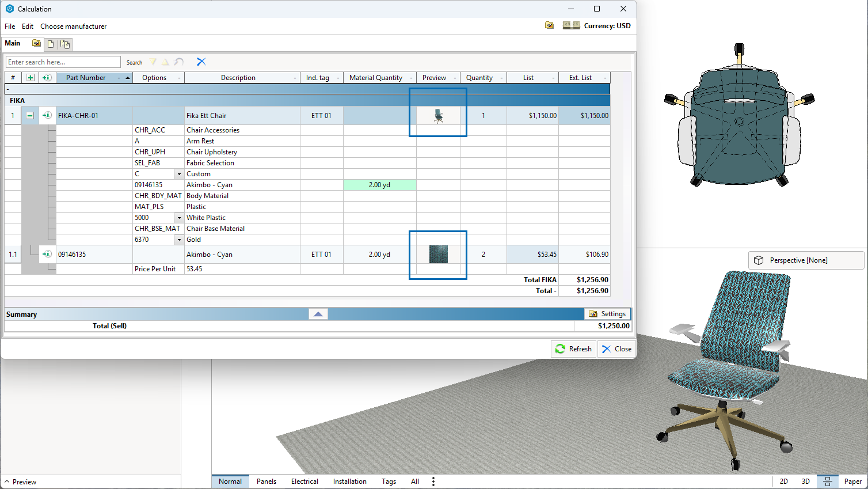
Task: Click the Search button
Action: [134, 62]
